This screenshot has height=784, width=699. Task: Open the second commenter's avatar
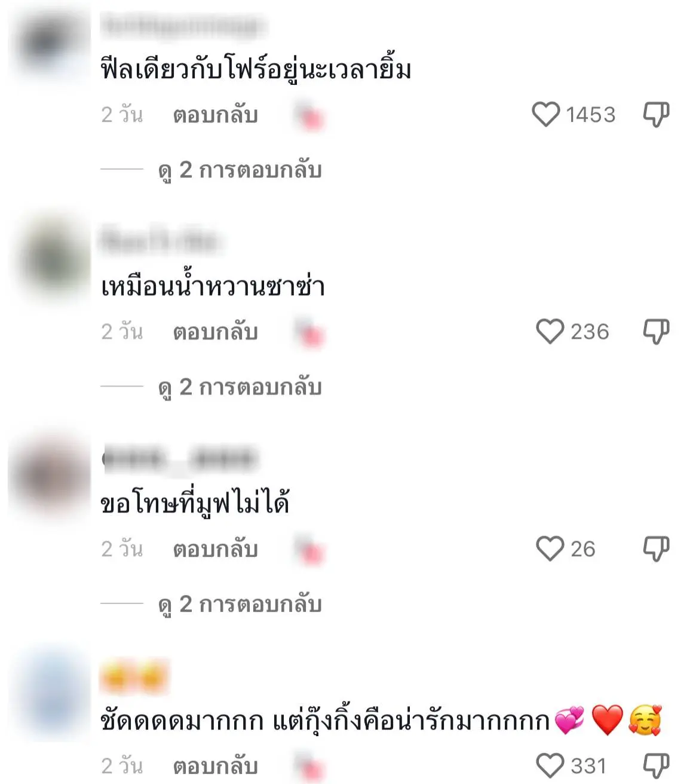pyautogui.click(x=51, y=261)
